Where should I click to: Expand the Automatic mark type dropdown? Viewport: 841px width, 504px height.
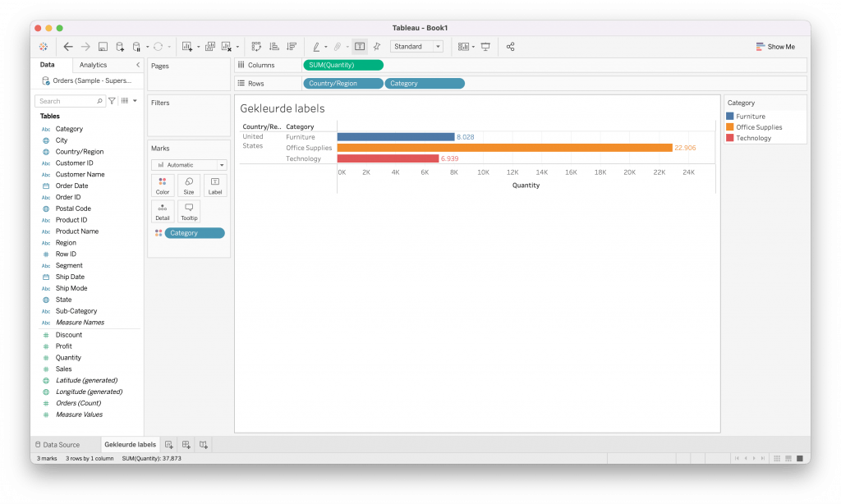[189, 165]
